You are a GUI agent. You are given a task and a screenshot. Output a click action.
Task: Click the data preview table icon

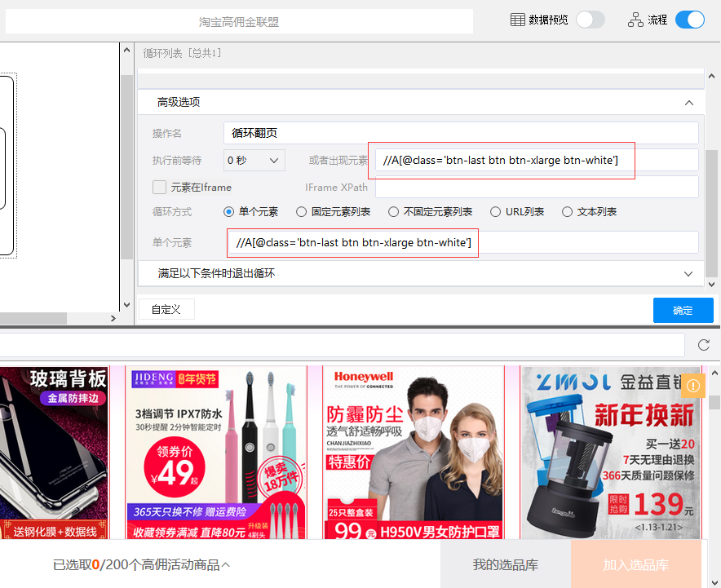[x=517, y=20]
